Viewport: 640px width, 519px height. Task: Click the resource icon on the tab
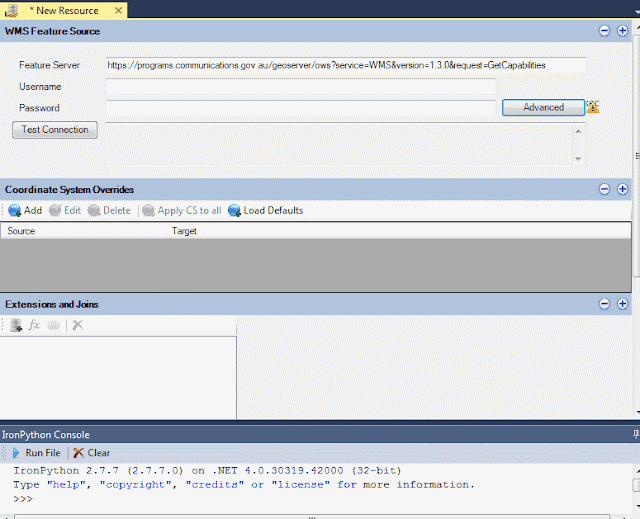click(x=11, y=11)
